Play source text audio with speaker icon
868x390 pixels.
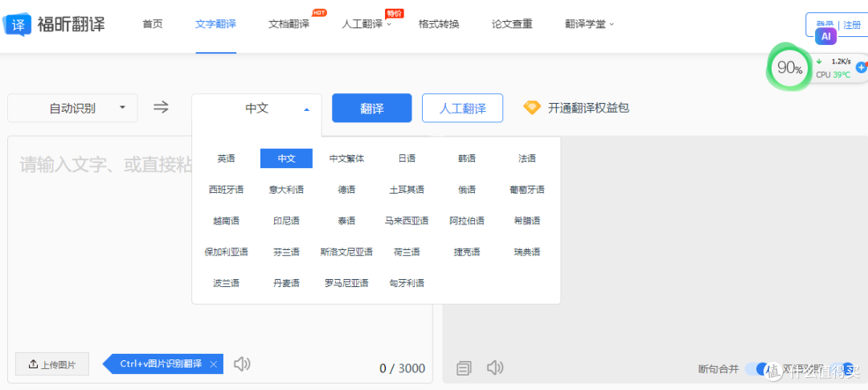tap(242, 364)
